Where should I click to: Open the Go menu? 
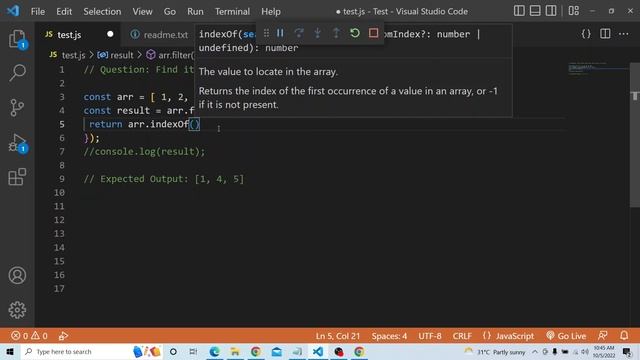170,11
